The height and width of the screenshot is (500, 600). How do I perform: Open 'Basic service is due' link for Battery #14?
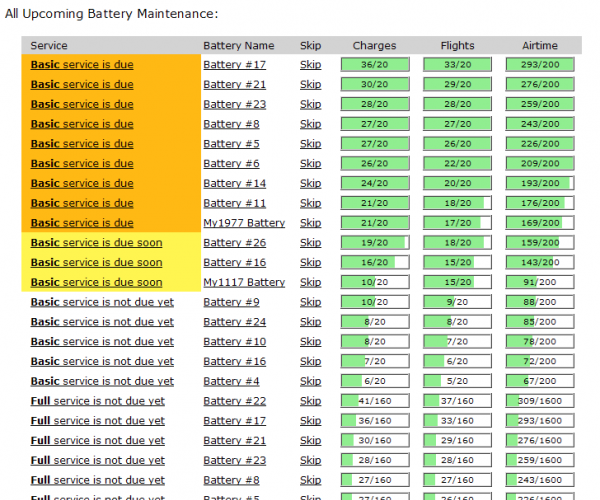[x=82, y=184]
